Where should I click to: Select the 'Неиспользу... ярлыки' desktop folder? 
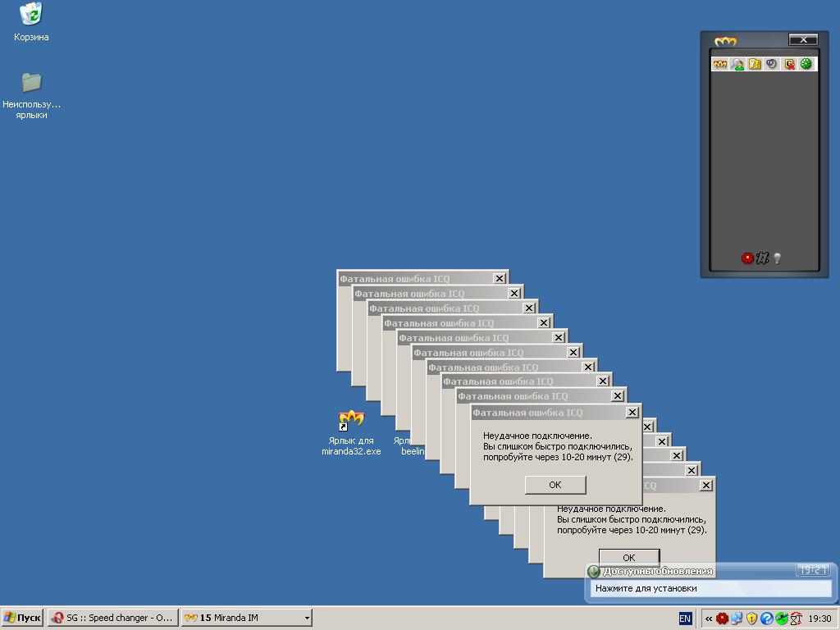click(x=31, y=97)
